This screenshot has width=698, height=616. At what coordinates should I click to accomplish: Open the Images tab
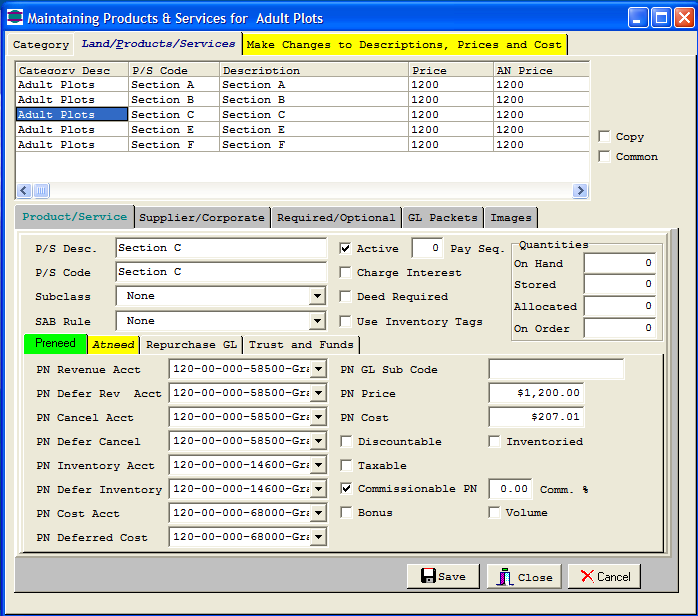(511, 218)
